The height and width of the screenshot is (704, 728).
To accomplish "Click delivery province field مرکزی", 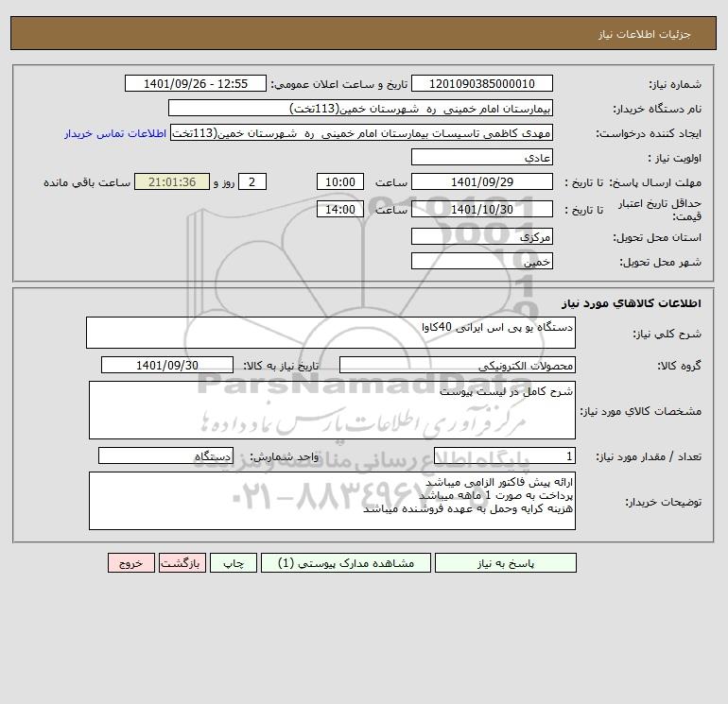I will point(482,236).
